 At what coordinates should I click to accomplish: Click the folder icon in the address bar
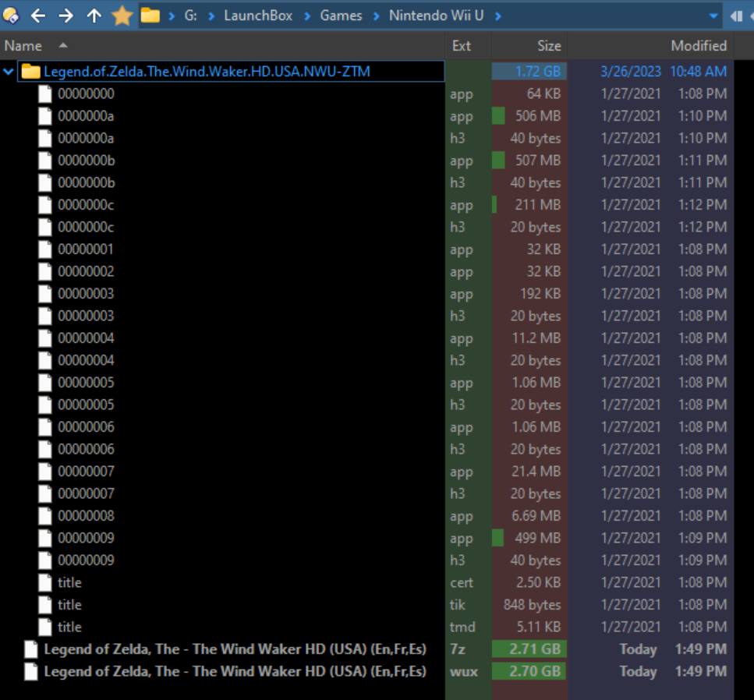coord(150,16)
